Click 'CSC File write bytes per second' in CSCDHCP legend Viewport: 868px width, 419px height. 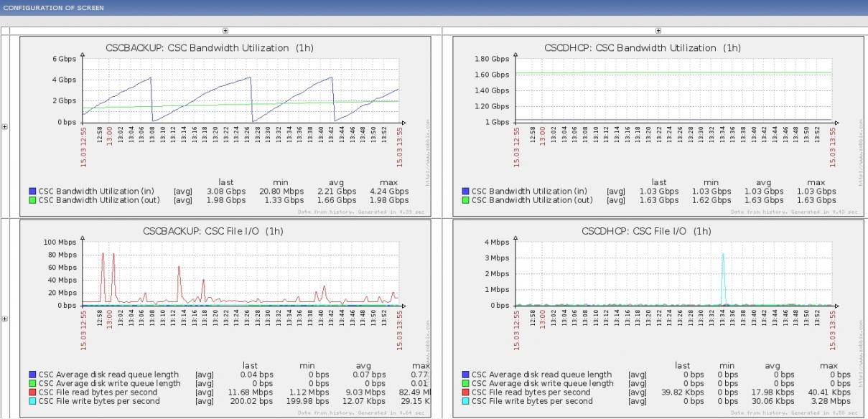pyautogui.click(x=532, y=402)
